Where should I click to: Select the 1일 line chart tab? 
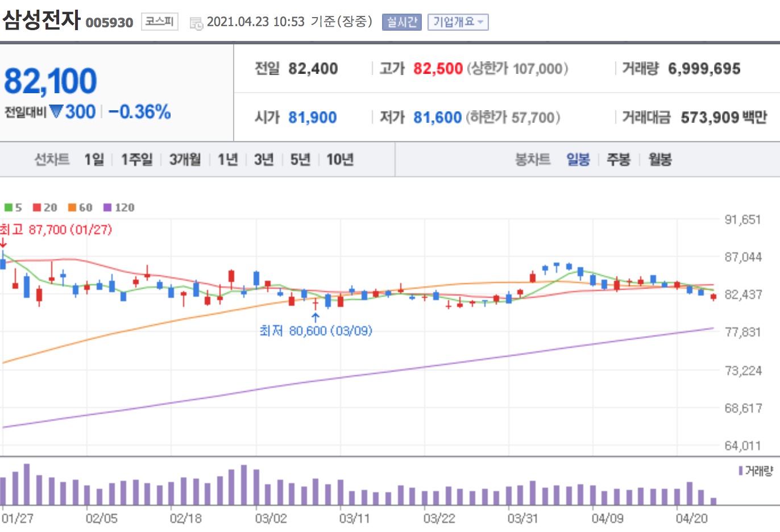coord(94,160)
